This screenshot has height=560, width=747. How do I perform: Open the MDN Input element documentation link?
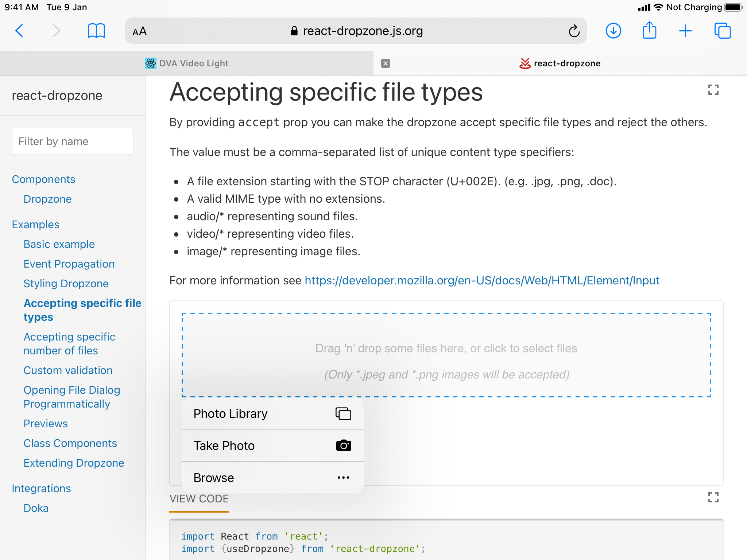481,280
